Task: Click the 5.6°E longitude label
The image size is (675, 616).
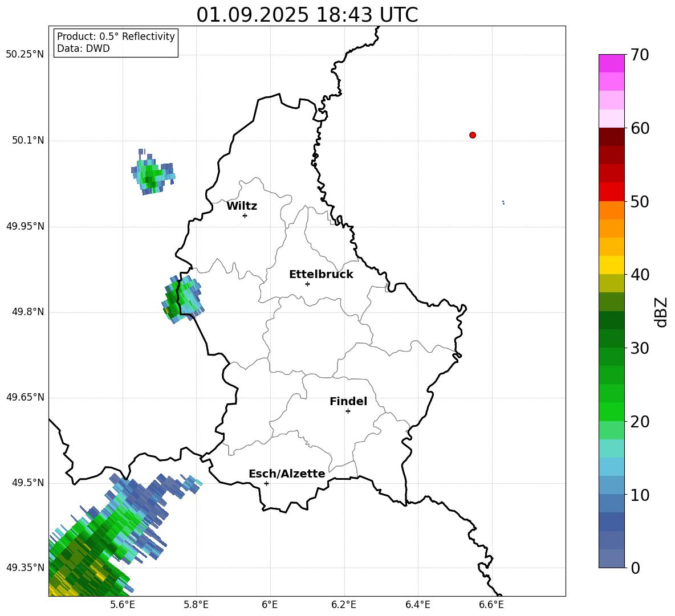Action: tap(123, 605)
